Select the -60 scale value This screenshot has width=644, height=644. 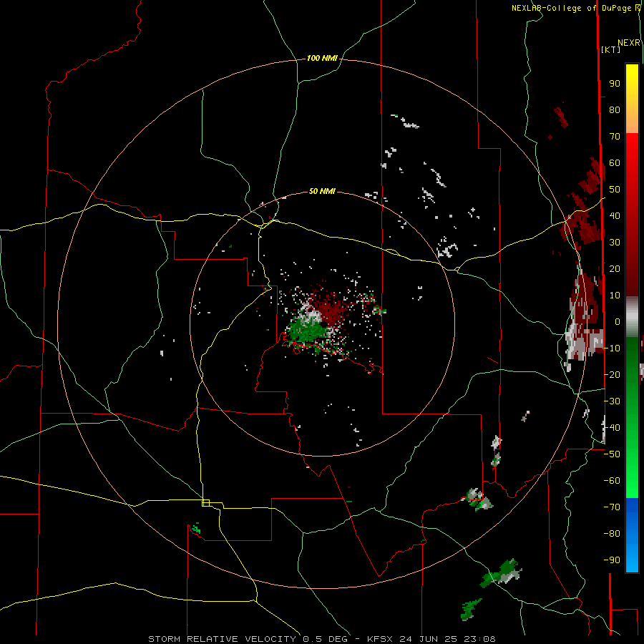[612, 481]
